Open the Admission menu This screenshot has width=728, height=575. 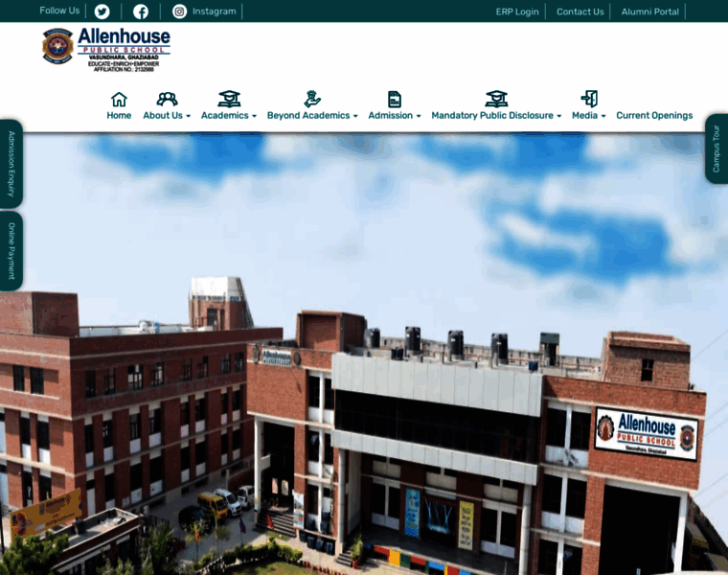tap(391, 115)
